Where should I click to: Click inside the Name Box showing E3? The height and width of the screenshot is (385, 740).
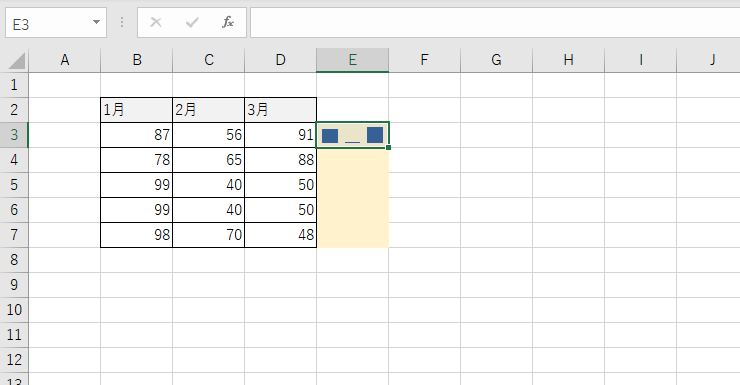[x=48, y=22]
